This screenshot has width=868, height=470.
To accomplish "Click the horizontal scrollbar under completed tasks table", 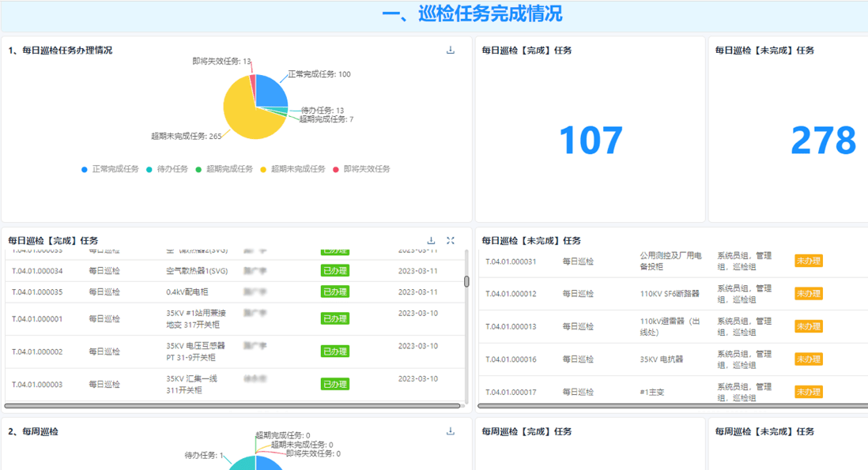I will [237, 406].
